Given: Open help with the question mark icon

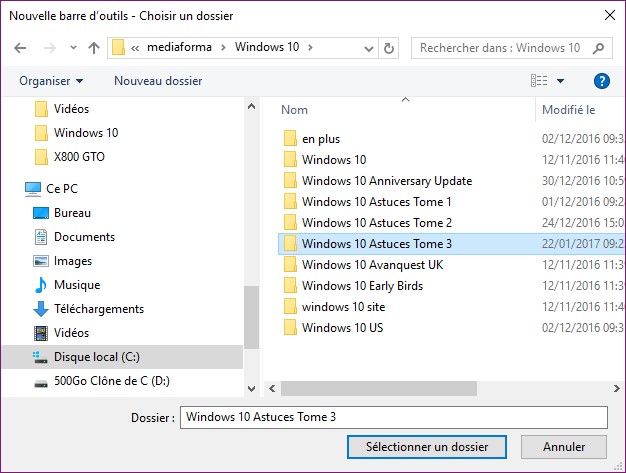Looking at the screenshot, I should pyautogui.click(x=602, y=81).
